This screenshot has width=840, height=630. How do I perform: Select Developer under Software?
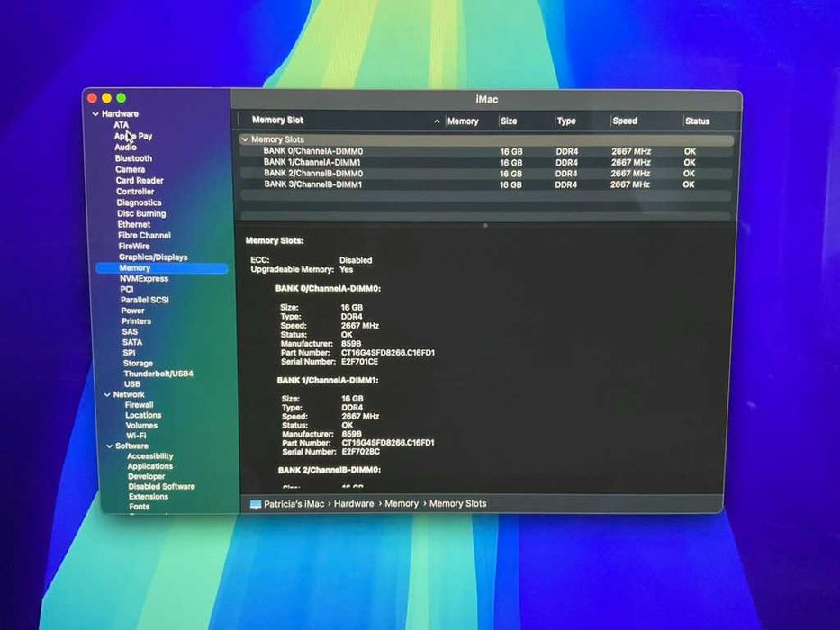[147, 477]
